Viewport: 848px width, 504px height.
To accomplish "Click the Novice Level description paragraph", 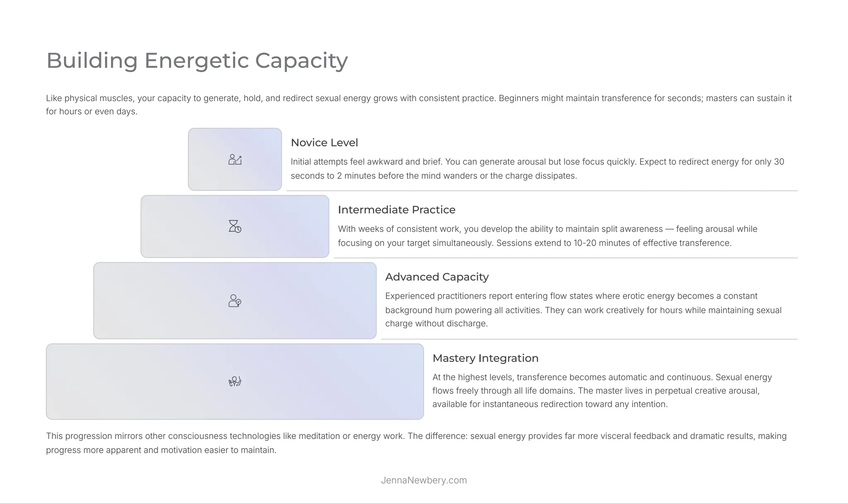I will tap(537, 169).
